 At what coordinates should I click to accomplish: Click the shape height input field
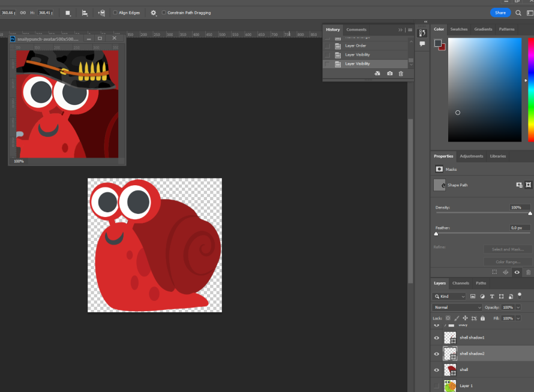pyautogui.click(x=44, y=13)
